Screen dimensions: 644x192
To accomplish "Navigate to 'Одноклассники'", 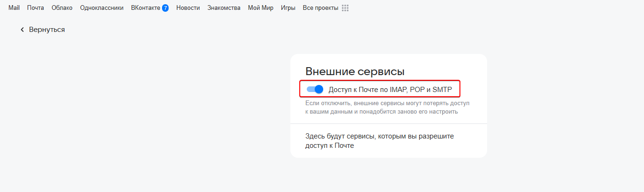I will coord(102,8).
